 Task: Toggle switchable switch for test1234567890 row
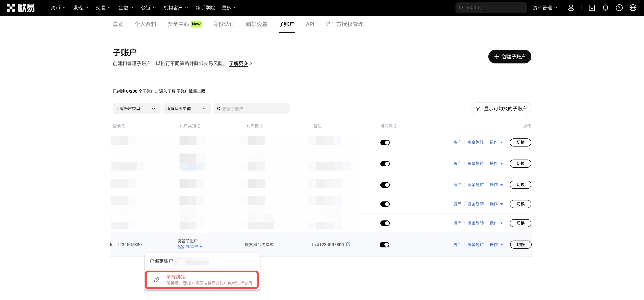point(384,244)
